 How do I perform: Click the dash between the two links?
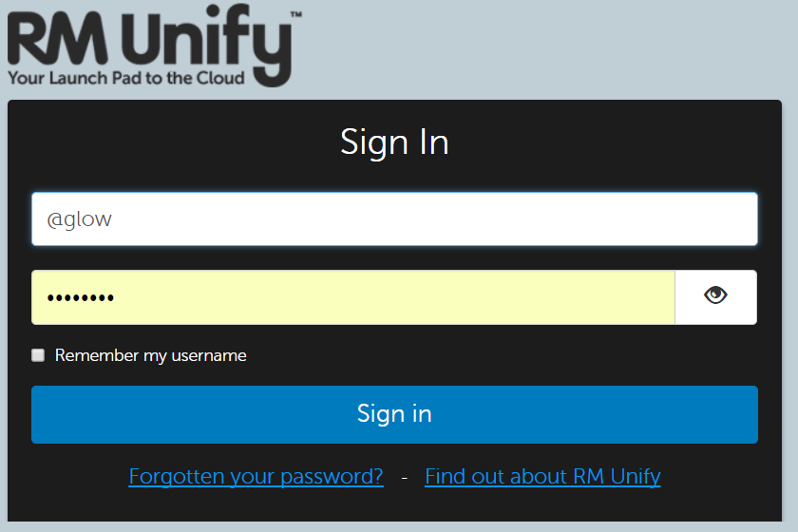pyautogui.click(x=404, y=478)
